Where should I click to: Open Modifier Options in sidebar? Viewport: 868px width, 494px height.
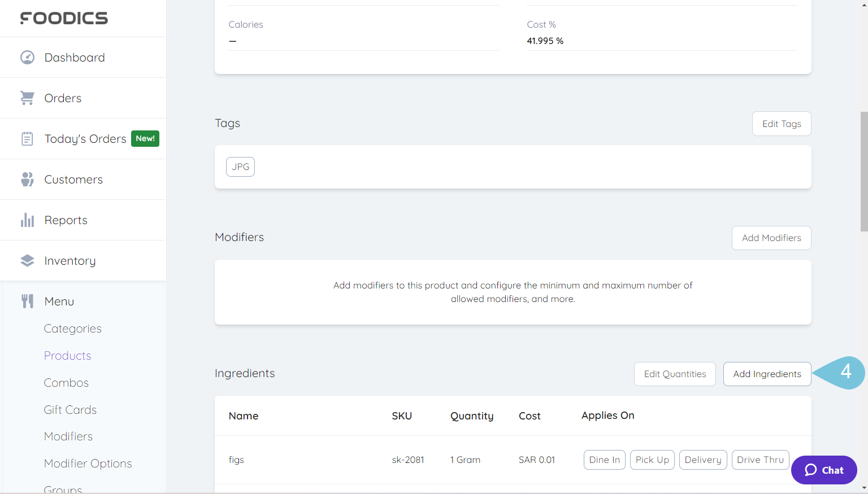[88, 464]
